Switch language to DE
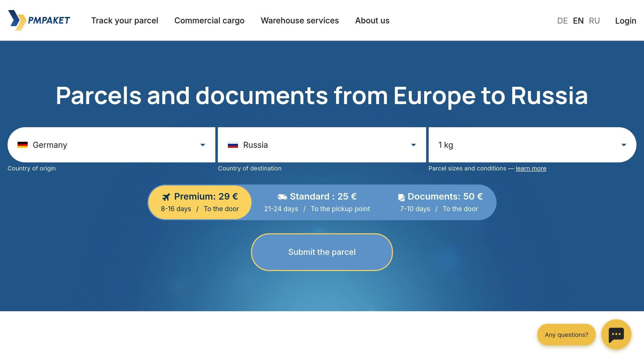The image size is (644, 362). (562, 21)
